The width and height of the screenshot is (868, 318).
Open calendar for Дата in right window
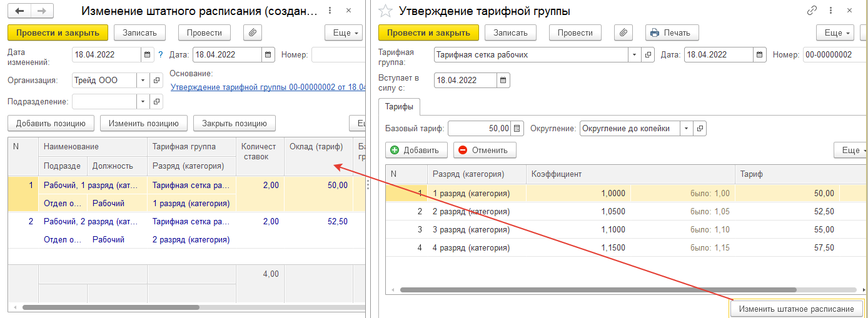click(x=760, y=54)
